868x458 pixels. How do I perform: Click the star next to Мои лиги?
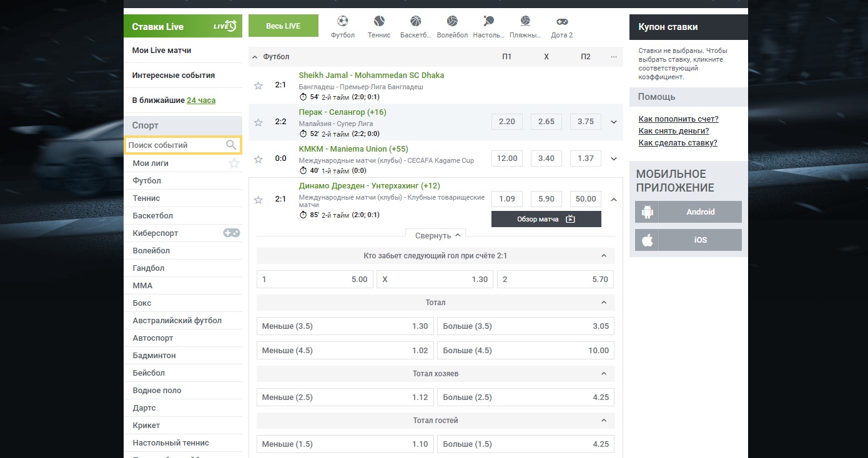click(234, 163)
